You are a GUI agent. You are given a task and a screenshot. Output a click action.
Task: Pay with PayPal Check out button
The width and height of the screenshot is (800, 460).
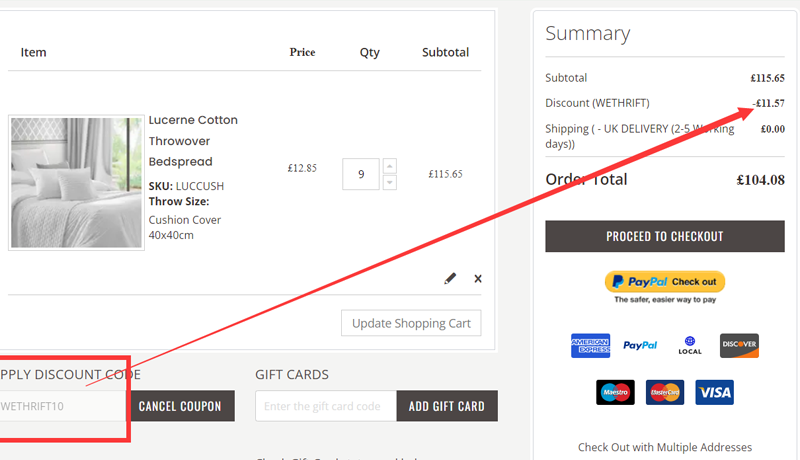pos(665,282)
